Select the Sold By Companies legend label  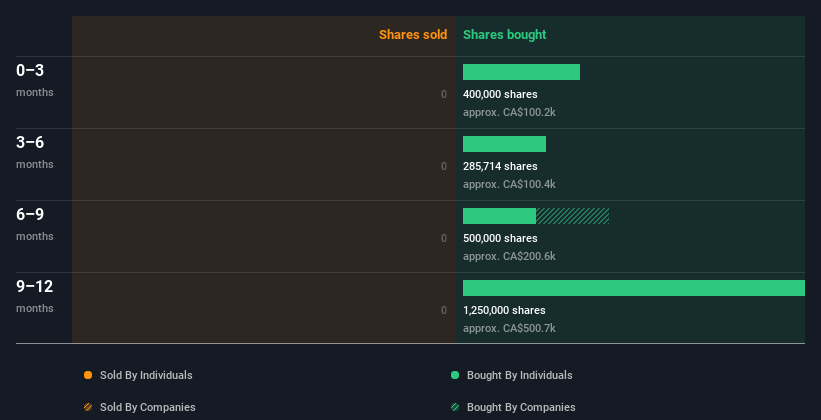148,407
